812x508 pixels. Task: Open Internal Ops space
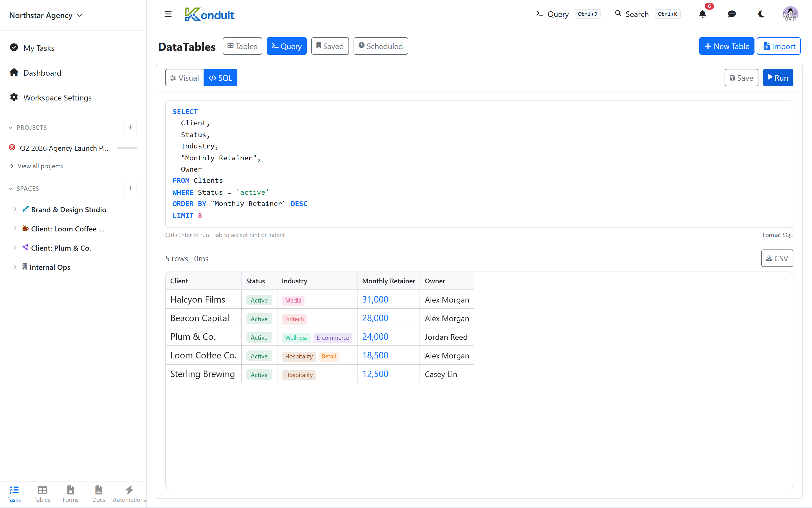tap(50, 267)
